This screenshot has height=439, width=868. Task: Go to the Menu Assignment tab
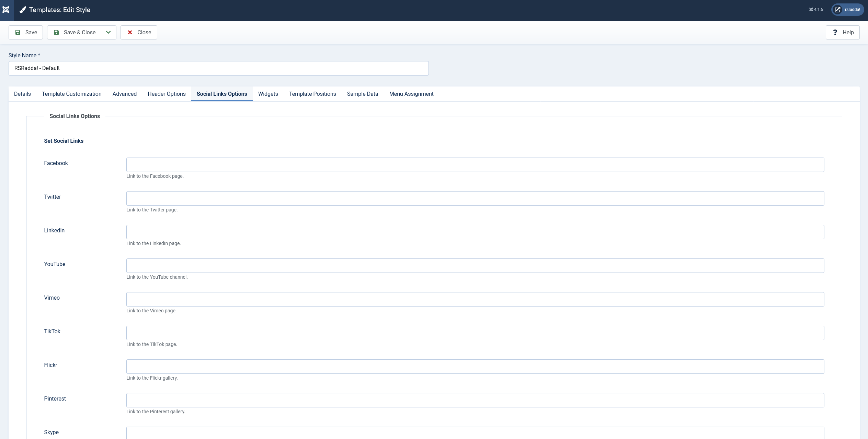(411, 94)
